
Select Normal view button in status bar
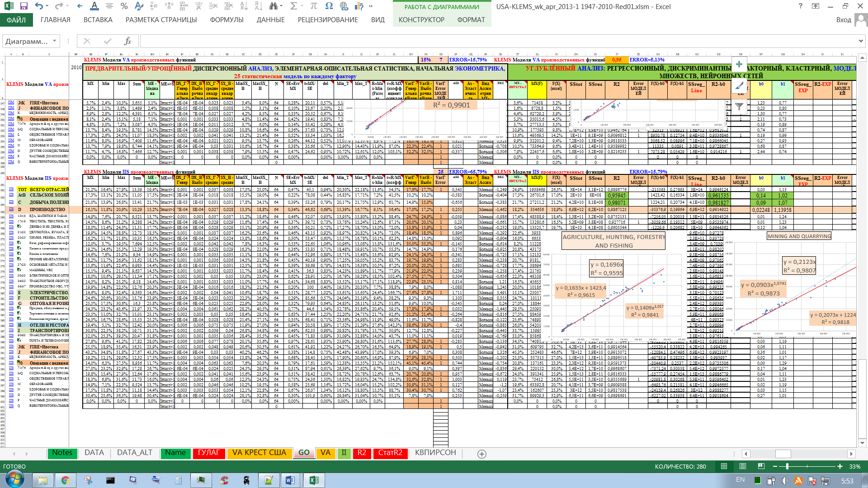click(724, 466)
